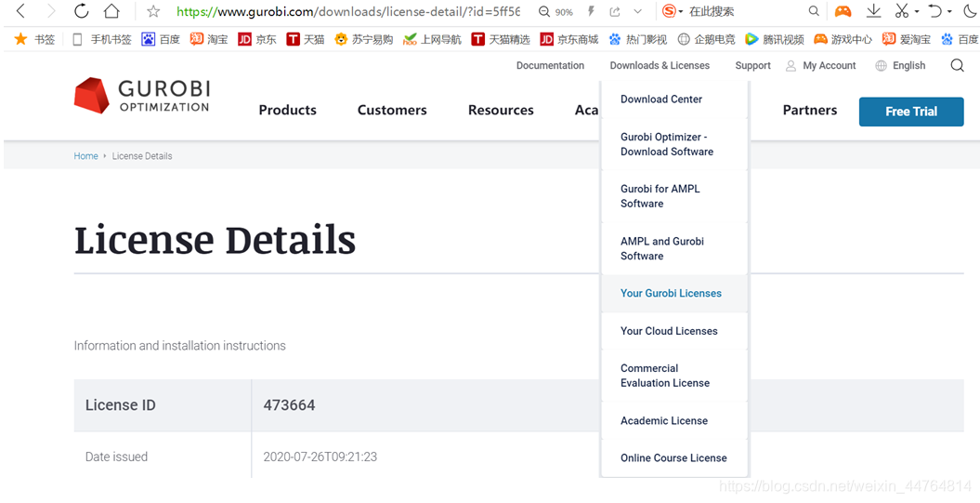Bookmark this page with star icon
This screenshot has height=503, width=980.
(x=153, y=11)
